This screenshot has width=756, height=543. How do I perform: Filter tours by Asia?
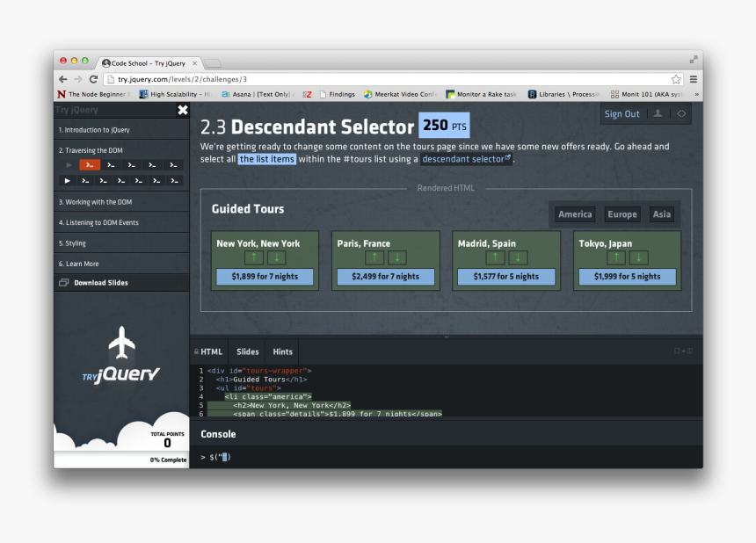[x=661, y=214]
